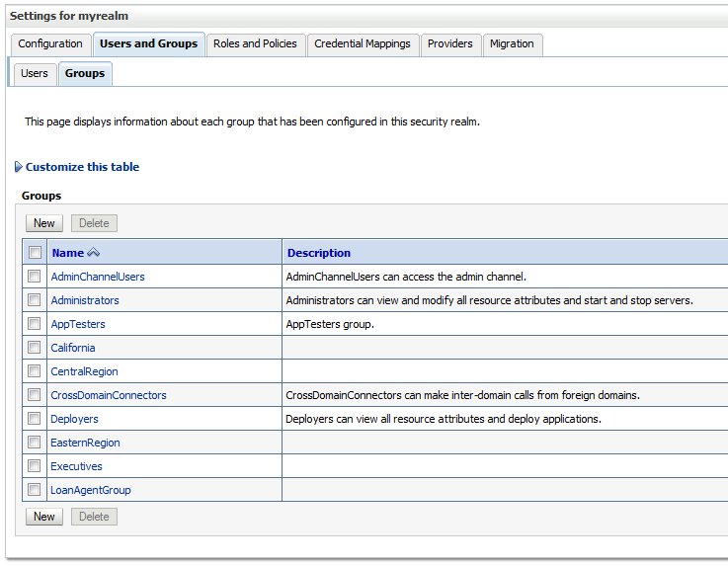Click the sort arrows icon beside Name

tap(94, 253)
